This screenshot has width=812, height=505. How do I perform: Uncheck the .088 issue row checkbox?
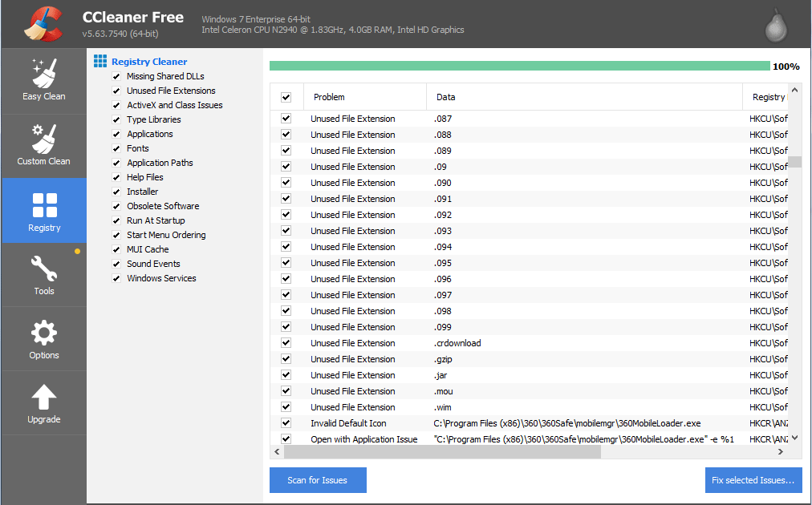(x=286, y=134)
